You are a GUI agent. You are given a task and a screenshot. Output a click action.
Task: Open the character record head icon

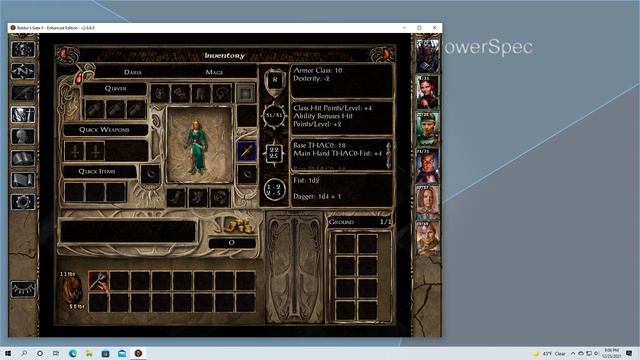23,136
